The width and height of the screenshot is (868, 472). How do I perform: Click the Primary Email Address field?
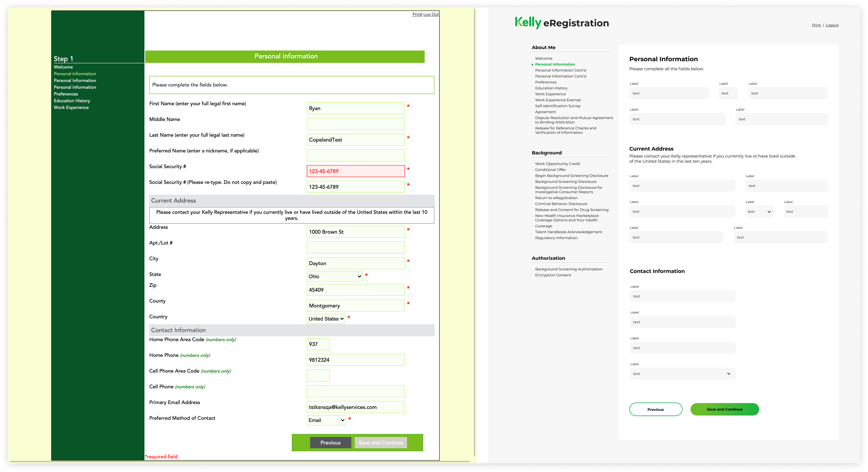click(356, 407)
